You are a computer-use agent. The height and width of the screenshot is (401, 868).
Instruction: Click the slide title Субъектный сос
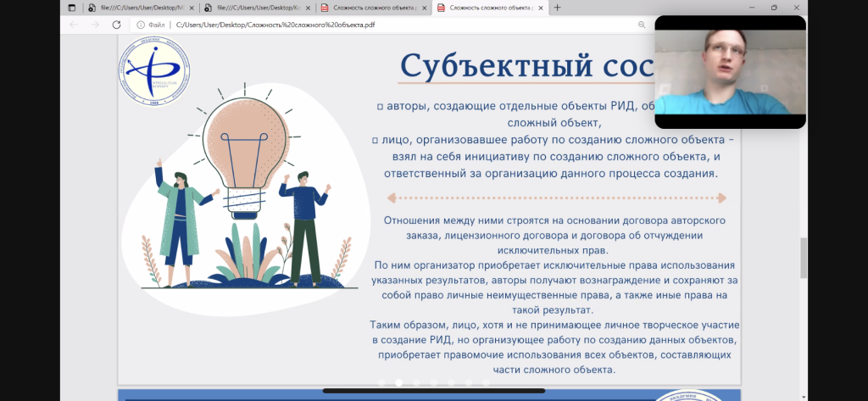pyautogui.click(x=527, y=65)
